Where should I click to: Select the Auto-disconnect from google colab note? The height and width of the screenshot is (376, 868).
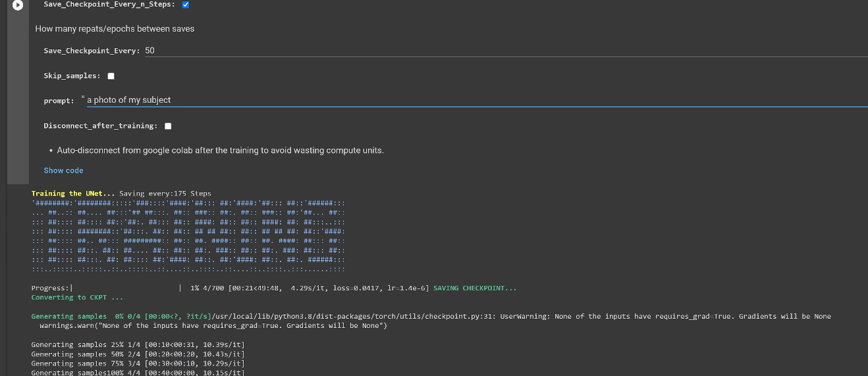[x=220, y=150]
